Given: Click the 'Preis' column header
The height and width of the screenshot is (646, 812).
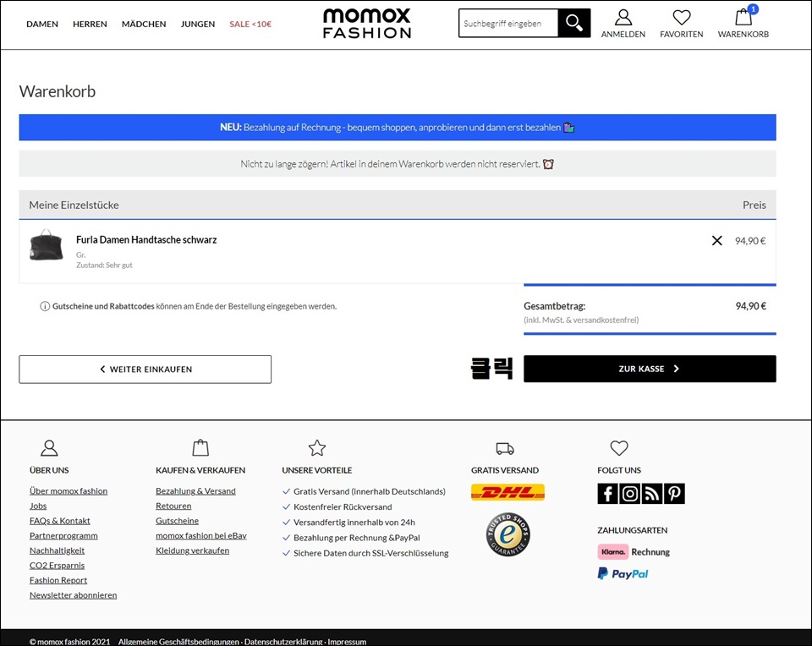Looking at the screenshot, I should [754, 205].
